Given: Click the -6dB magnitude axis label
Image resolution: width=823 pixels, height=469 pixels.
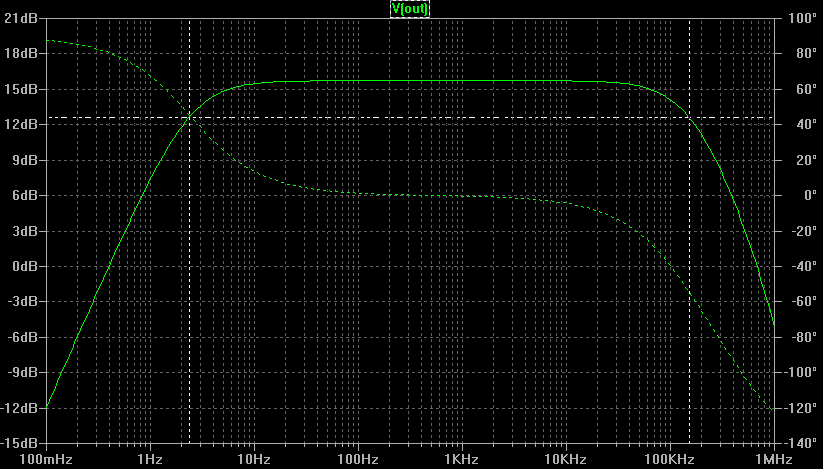Looking at the screenshot, I should [23, 337].
